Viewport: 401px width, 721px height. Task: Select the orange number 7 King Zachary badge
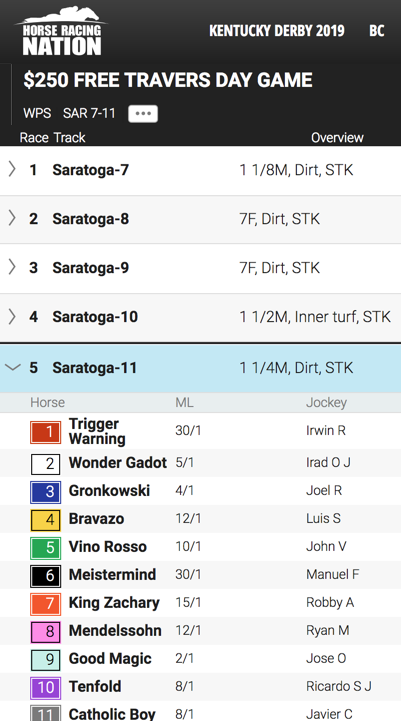[46, 605]
